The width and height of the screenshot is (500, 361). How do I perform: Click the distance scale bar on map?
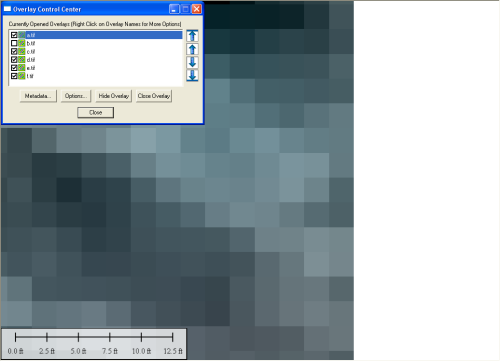pyautogui.click(x=94, y=344)
